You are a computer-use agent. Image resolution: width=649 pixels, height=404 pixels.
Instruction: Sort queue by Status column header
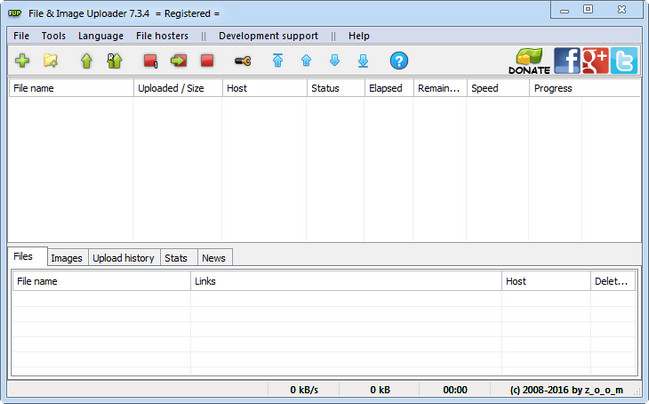pos(325,88)
